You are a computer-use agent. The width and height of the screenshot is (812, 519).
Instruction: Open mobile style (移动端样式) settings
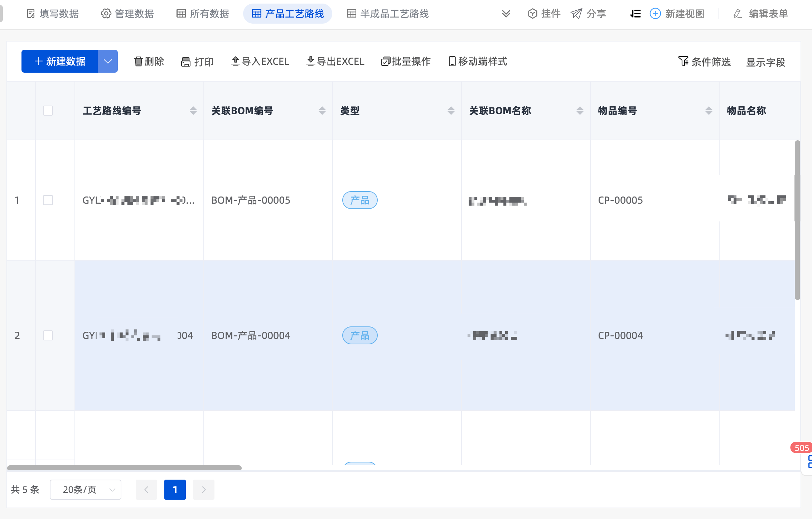(478, 62)
